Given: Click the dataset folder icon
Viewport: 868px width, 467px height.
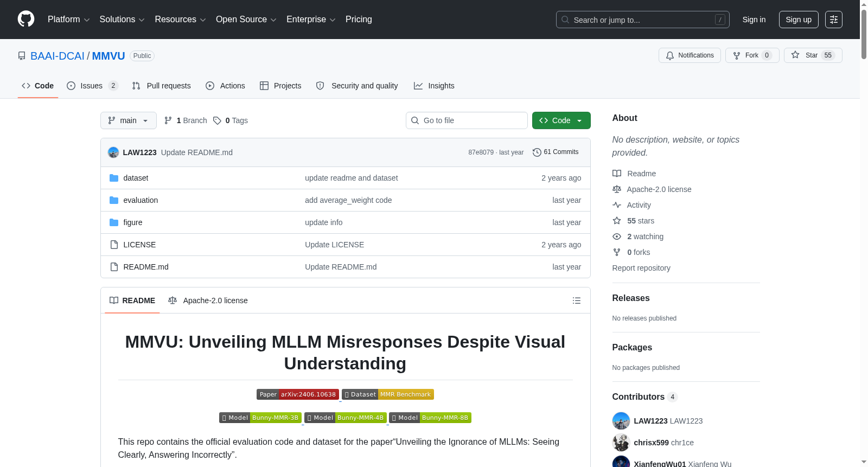Looking at the screenshot, I should (x=114, y=178).
